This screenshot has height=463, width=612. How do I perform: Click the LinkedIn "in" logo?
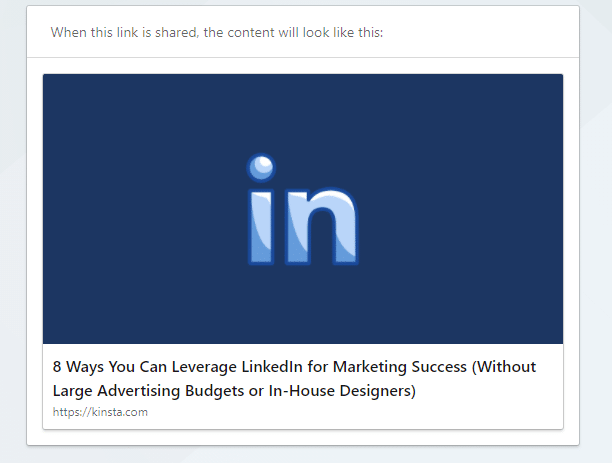[302, 210]
